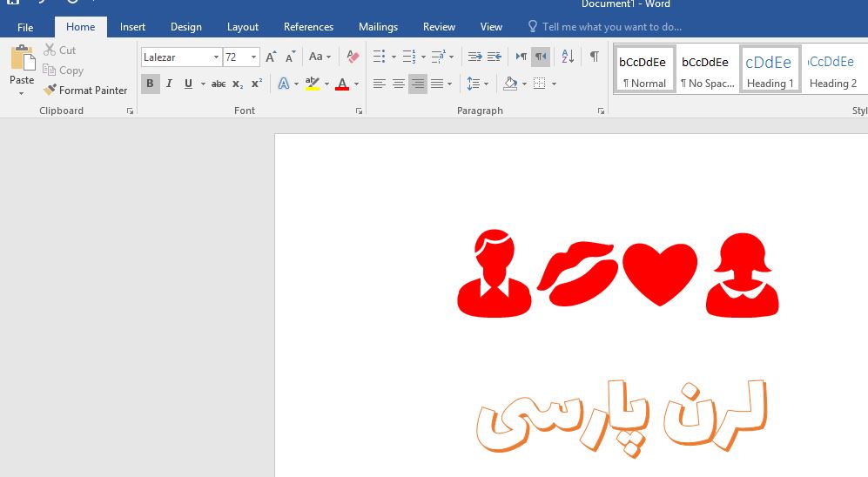Switch to the References tab
The width and height of the screenshot is (868, 477).
(x=308, y=27)
